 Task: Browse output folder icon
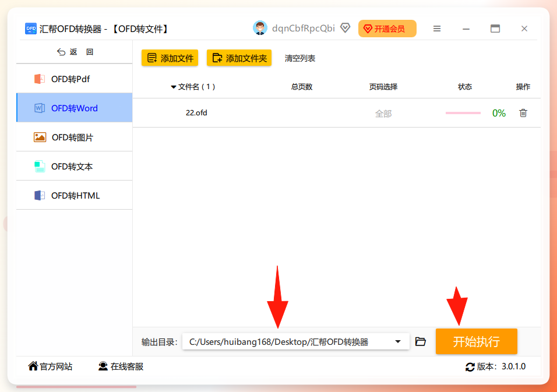coord(421,341)
